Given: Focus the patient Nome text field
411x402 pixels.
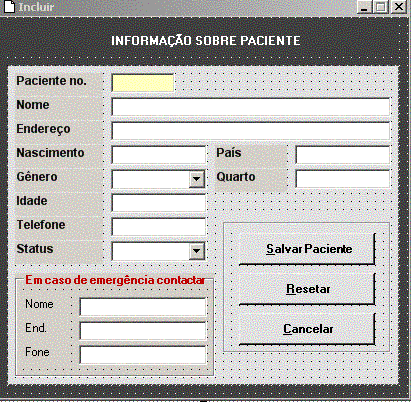Looking at the screenshot, I should coord(251,107).
